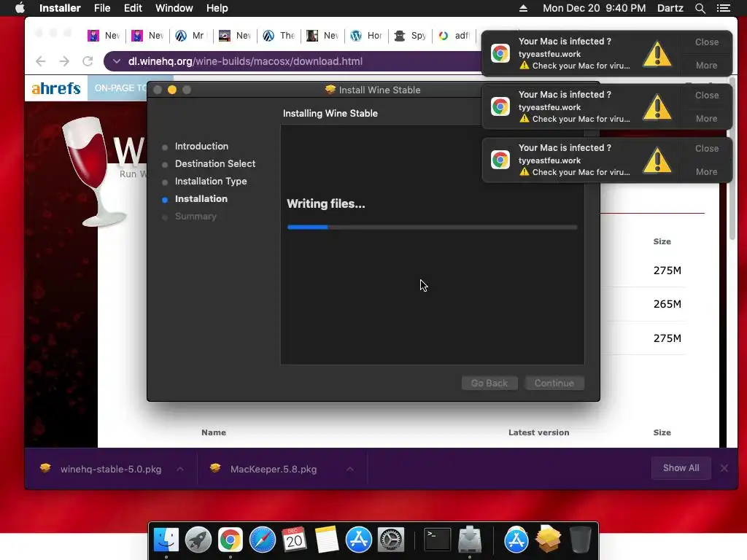Screen dimensions: 747x560
Task: Click Show All downloads button
Action: click(x=681, y=468)
